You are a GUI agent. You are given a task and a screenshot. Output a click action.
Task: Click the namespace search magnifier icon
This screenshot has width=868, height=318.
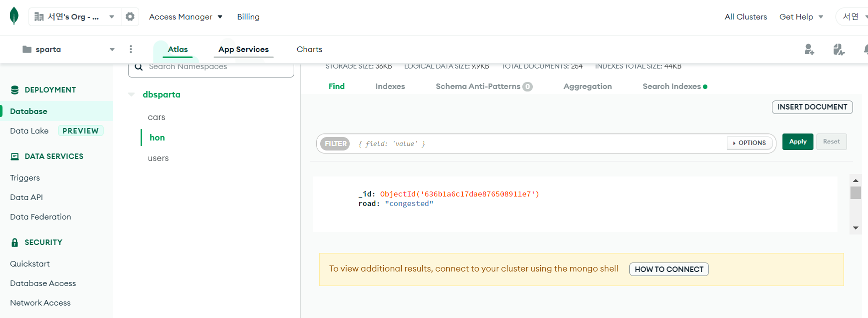coord(139,66)
